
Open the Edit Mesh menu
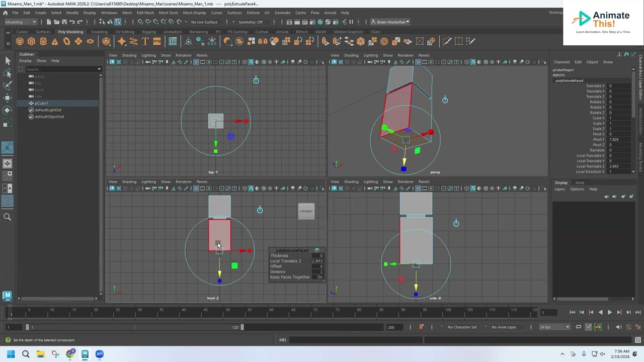(145, 13)
